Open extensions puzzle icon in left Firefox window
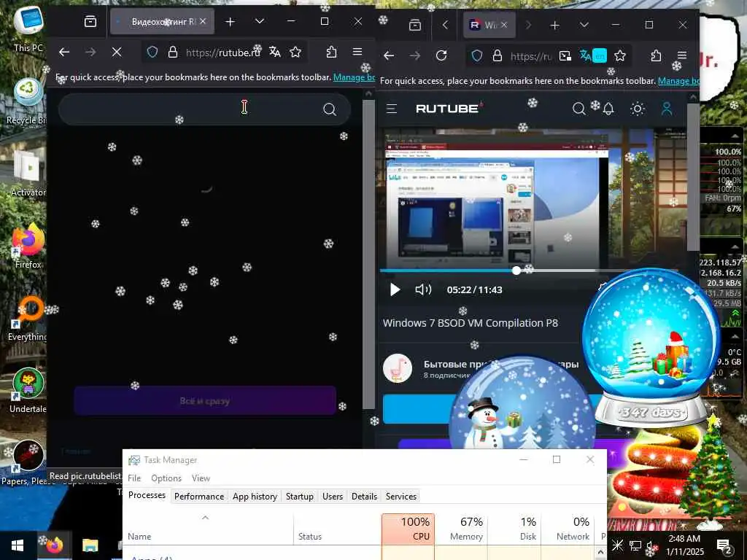This screenshot has height=560, width=747. (x=332, y=52)
